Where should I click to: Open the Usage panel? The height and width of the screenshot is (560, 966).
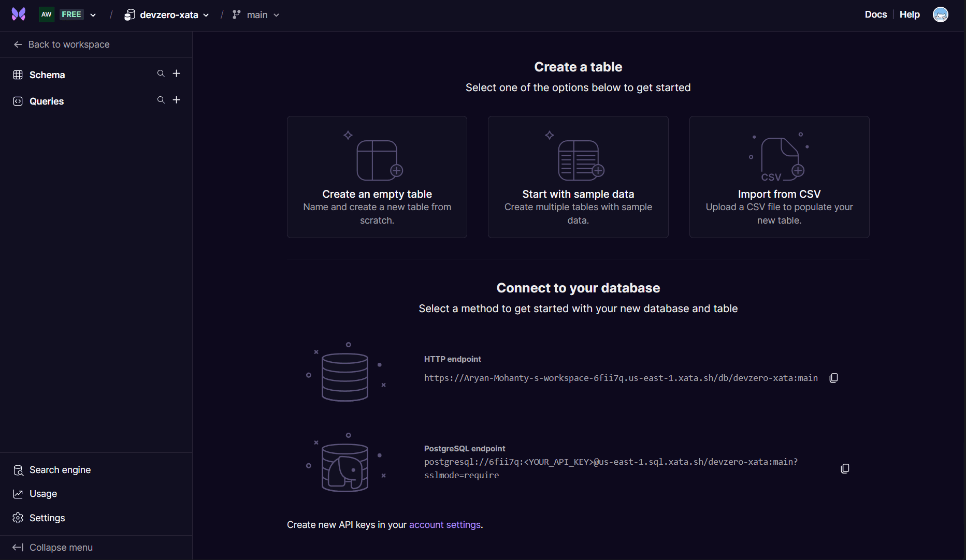[43, 493]
